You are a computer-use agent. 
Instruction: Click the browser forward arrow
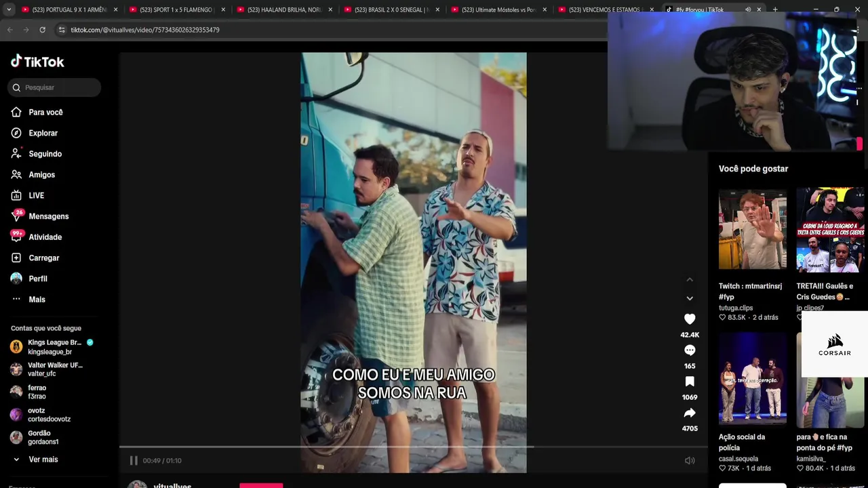(x=26, y=30)
